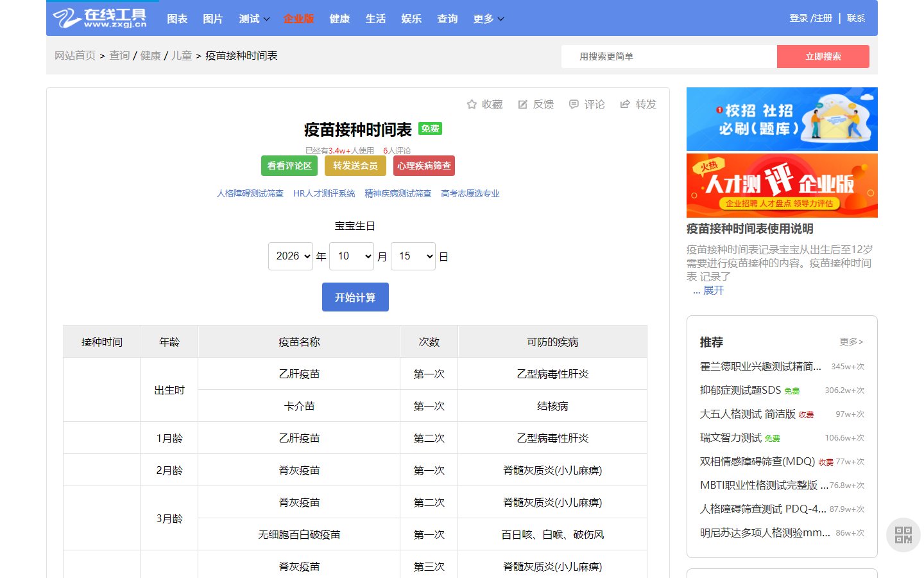Screen dimensions: 924x578
Task: Go to the 健康 nav item
Action: (x=339, y=19)
